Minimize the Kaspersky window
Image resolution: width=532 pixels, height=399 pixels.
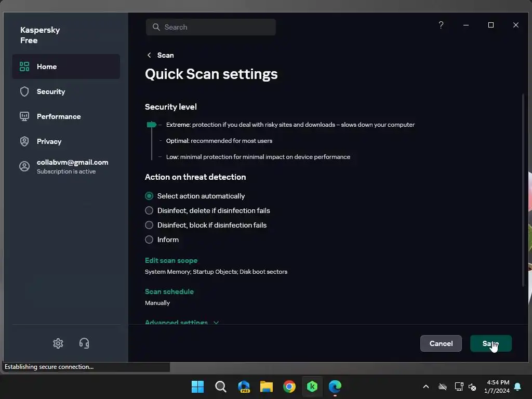coord(466,25)
